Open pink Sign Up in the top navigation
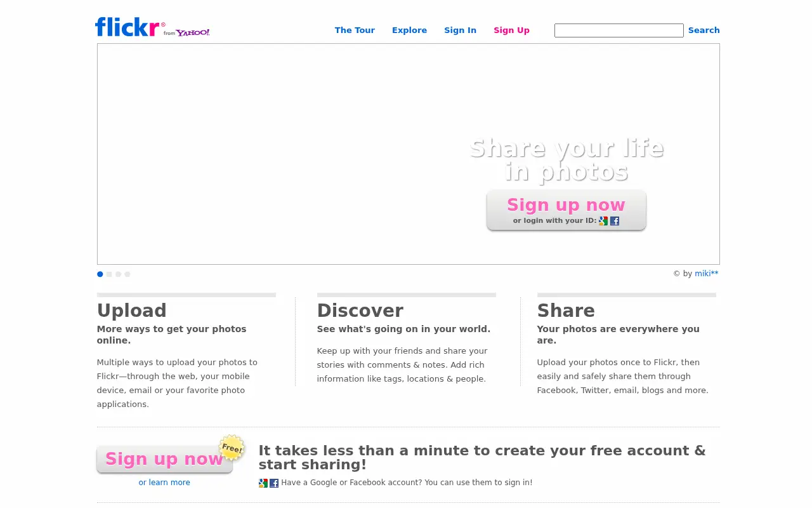Image resolution: width=812 pixels, height=508 pixels. [x=511, y=30]
